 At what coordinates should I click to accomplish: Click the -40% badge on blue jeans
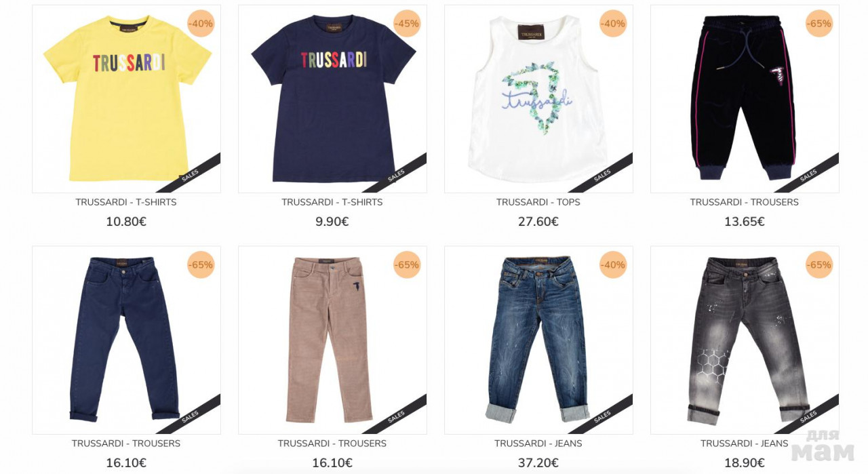click(613, 264)
